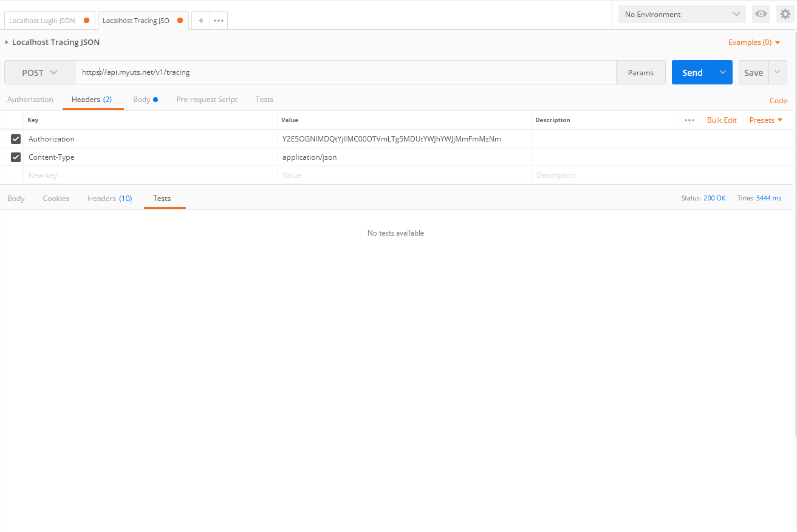
Task: Open Bulk Edit for headers
Action: tap(722, 120)
